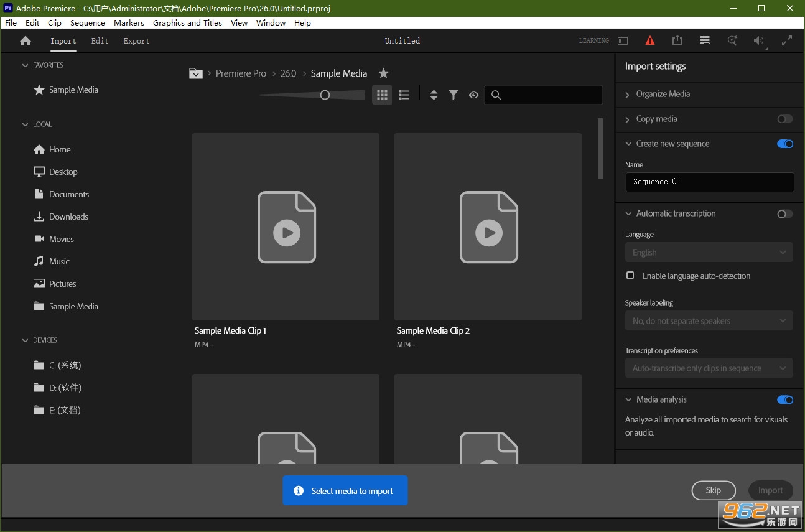Select the Import tab
Screen dimensions: 805x532
63,41
